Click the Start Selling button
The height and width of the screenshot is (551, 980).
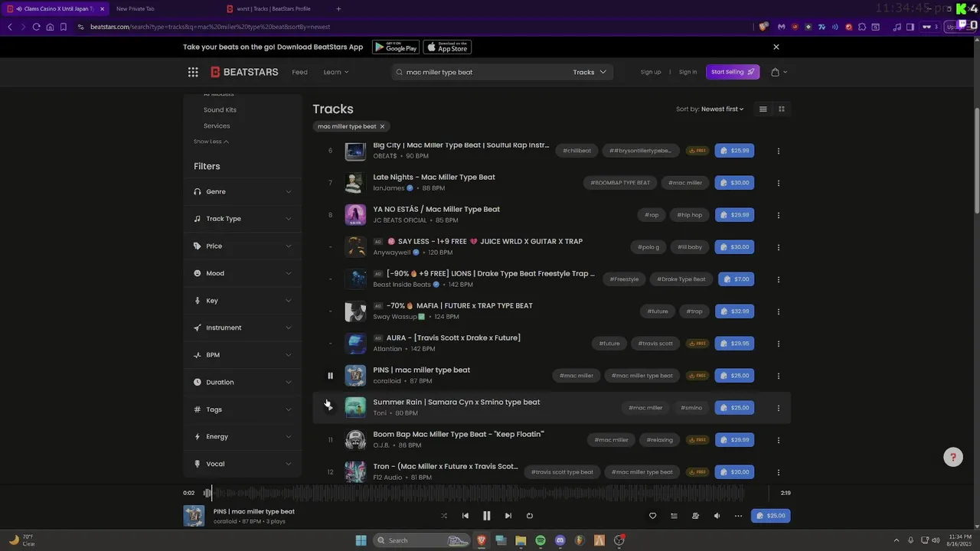point(733,72)
